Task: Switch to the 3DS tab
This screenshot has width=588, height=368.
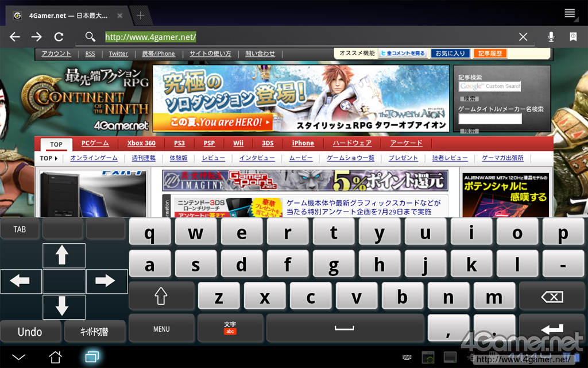Action: (268, 143)
